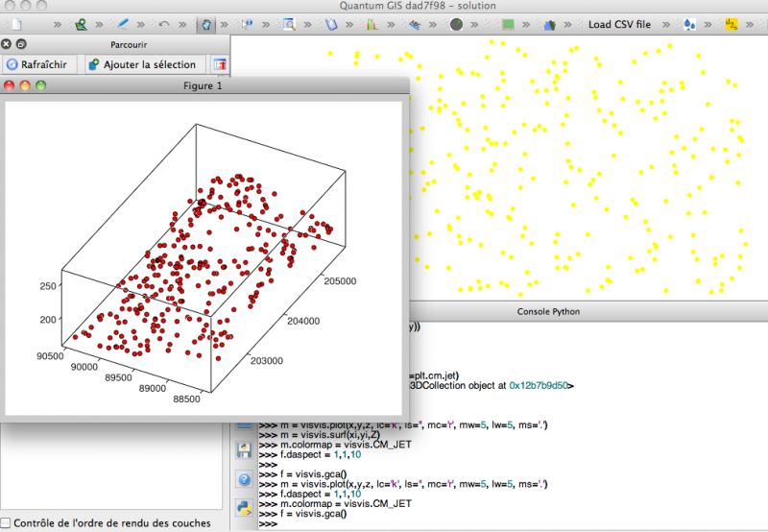The width and height of the screenshot is (768, 532).
Task: Click the pencil edit icon in toolbar
Action: click(123, 24)
